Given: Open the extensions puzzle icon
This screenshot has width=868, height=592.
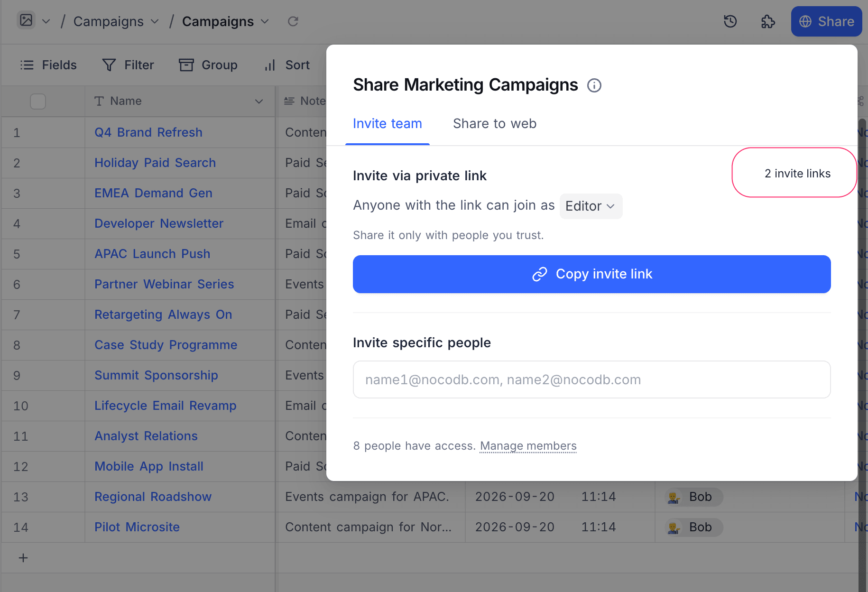Looking at the screenshot, I should click(x=768, y=21).
